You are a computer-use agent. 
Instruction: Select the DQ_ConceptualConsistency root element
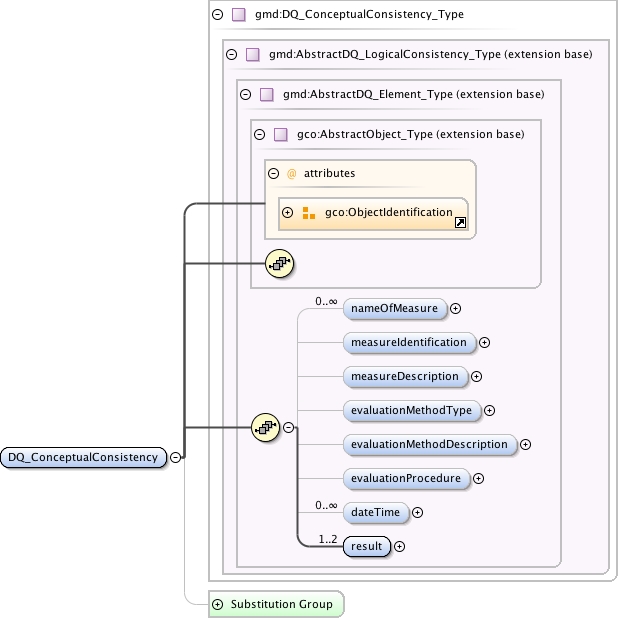click(x=83, y=457)
